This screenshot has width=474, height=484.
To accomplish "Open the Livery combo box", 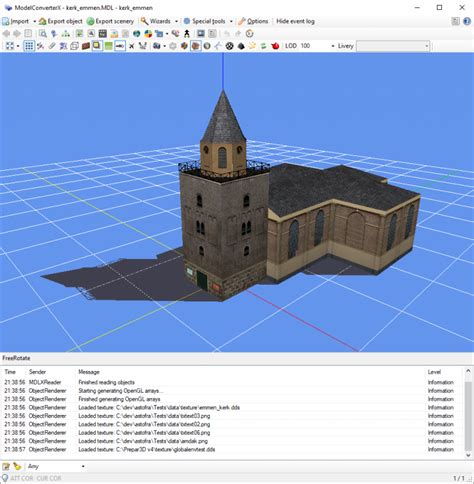I will (393, 46).
